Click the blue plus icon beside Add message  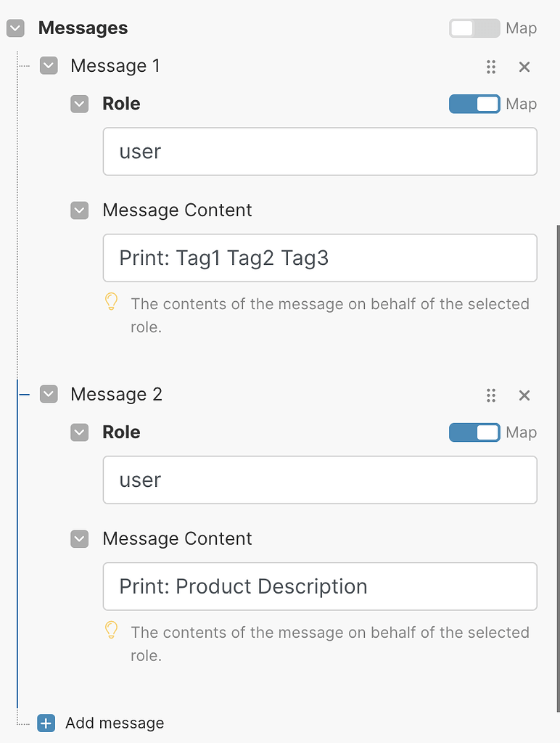pos(46,723)
